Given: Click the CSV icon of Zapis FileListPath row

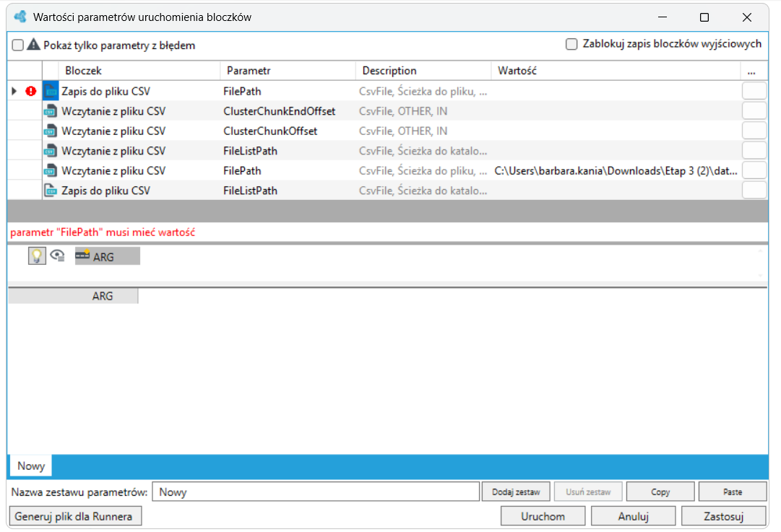Looking at the screenshot, I should pyautogui.click(x=51, y=191).
